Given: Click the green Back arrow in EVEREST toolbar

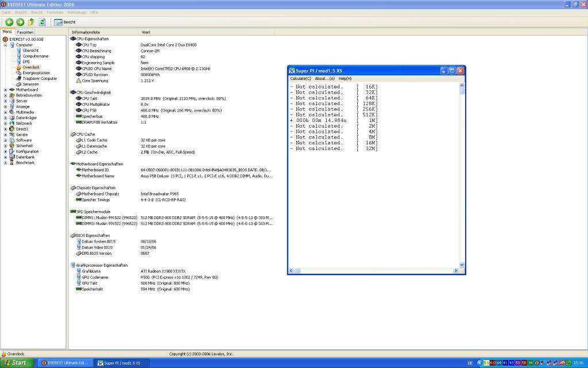Looking at the screenshot, I should coord(9,22).
